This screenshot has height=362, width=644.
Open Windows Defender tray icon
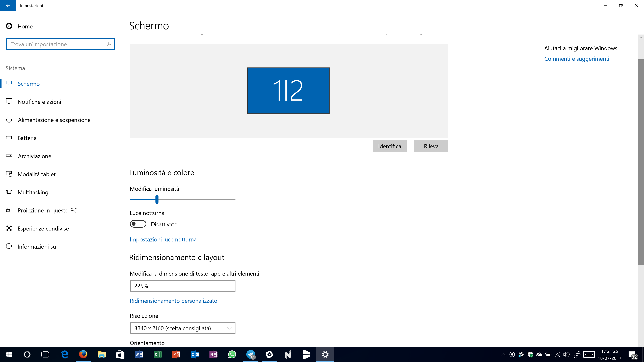[x=530, y=354]
